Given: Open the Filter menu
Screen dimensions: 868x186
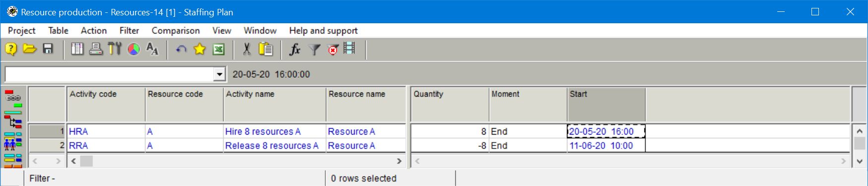Looking at the screenshot, I should (129, 31).
